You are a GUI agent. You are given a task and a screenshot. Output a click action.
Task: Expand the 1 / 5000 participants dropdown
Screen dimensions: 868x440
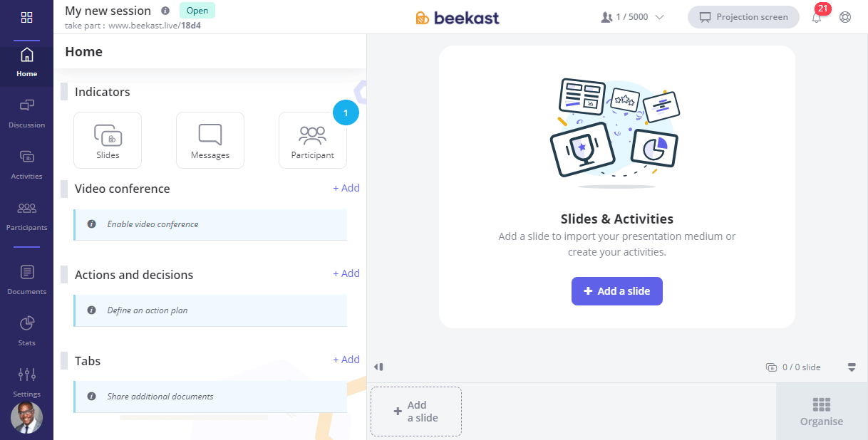tap(632, 17)
